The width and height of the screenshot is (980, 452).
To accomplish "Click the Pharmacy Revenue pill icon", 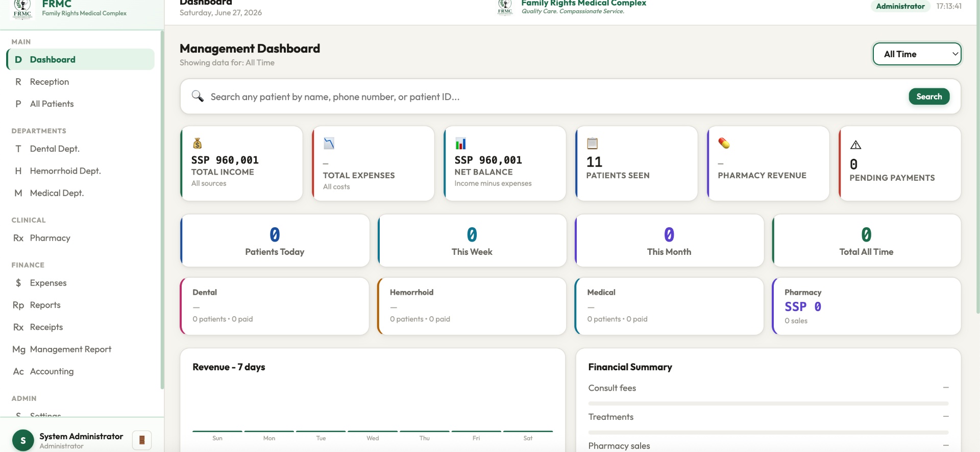I will (724, 143).
